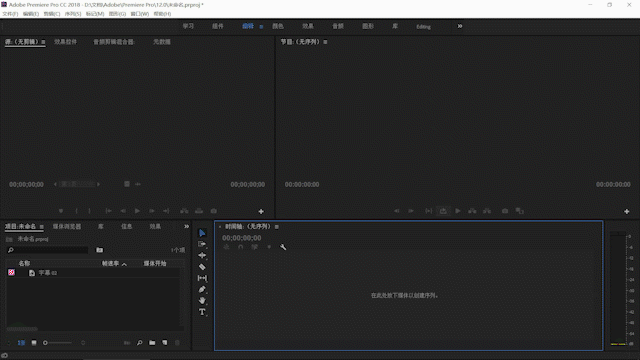Click the project panel thumbnail zoom slider
Screen dimensions: 640x360
click(x=57, y=343)
